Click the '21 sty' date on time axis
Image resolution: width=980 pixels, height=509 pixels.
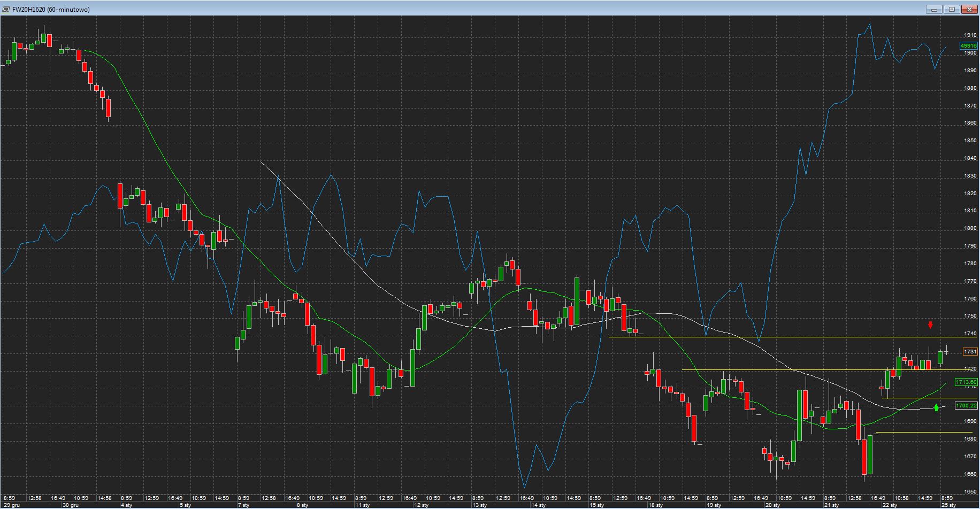[x=831, y=505]
